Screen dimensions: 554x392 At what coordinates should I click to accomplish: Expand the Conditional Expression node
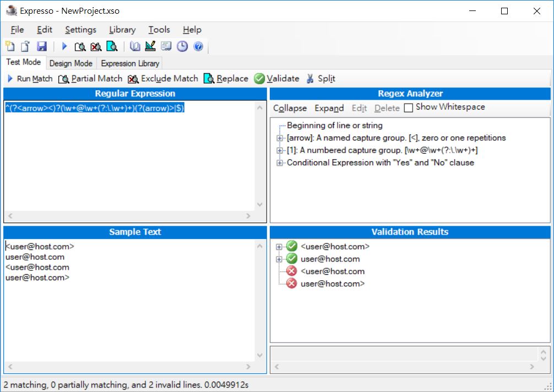pos(279,163)
